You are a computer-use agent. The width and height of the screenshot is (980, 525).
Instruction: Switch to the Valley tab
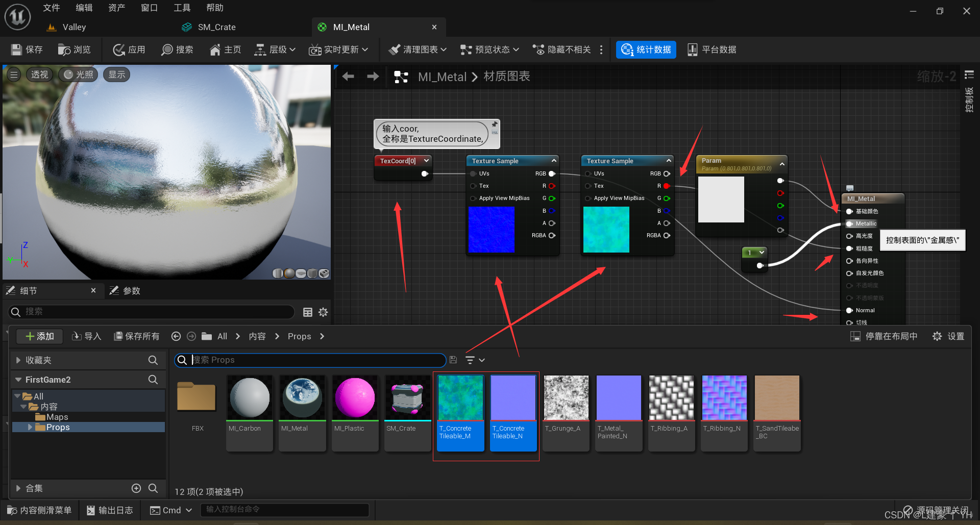tap(66, 27)
